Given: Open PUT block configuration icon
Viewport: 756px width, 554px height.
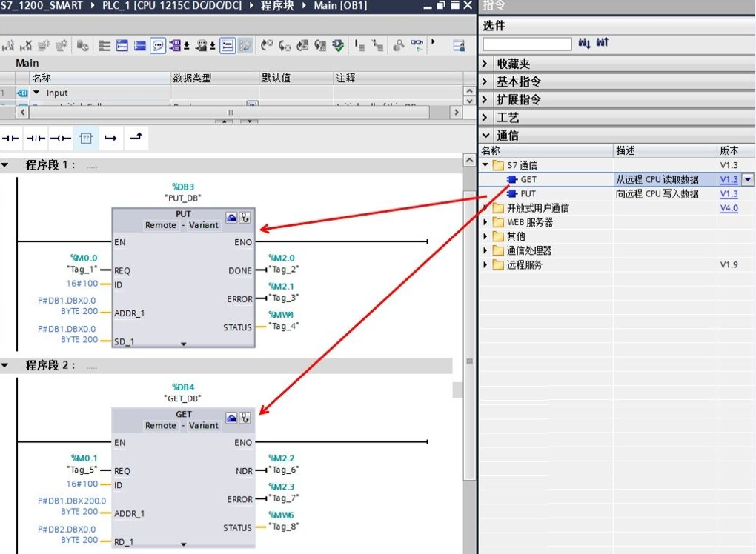Looking at the screenshot, I should coord(231,217).
